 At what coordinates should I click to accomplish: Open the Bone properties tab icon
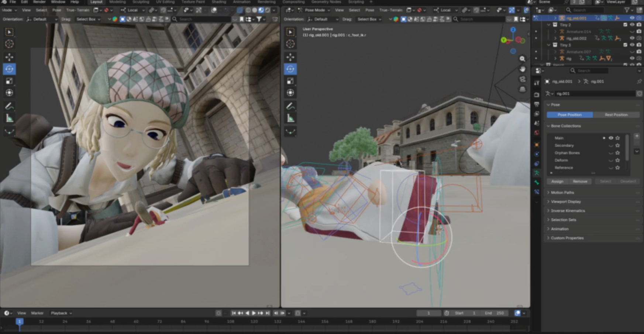pyautogui.click(x=537, y=182)
